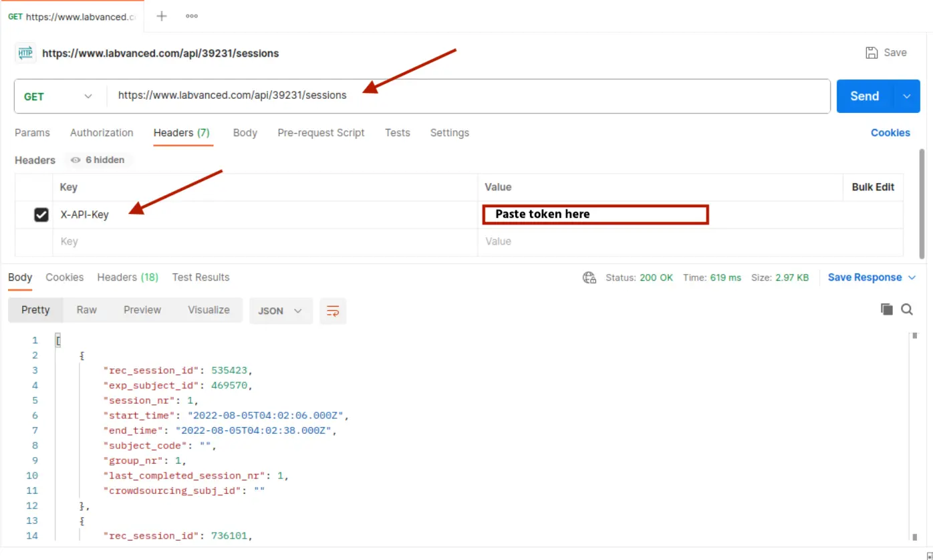Click the HTTP request type badge
This screenshot has width=933, height=560.
[25, 52]
